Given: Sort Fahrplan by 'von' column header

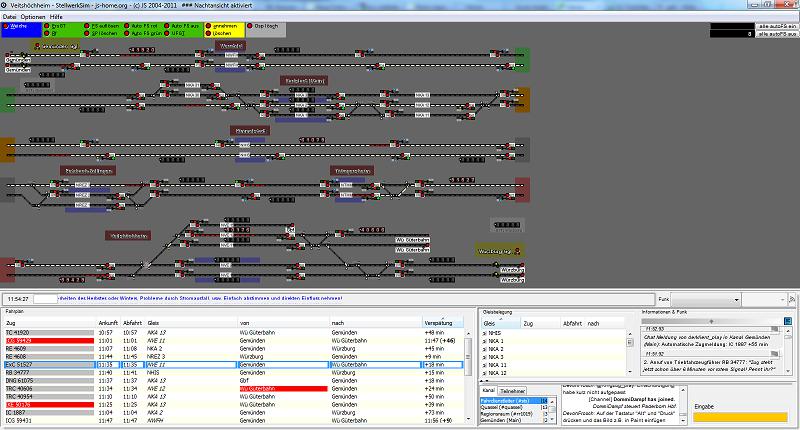Looking at the screenshot, I should (x=283, y=323).
